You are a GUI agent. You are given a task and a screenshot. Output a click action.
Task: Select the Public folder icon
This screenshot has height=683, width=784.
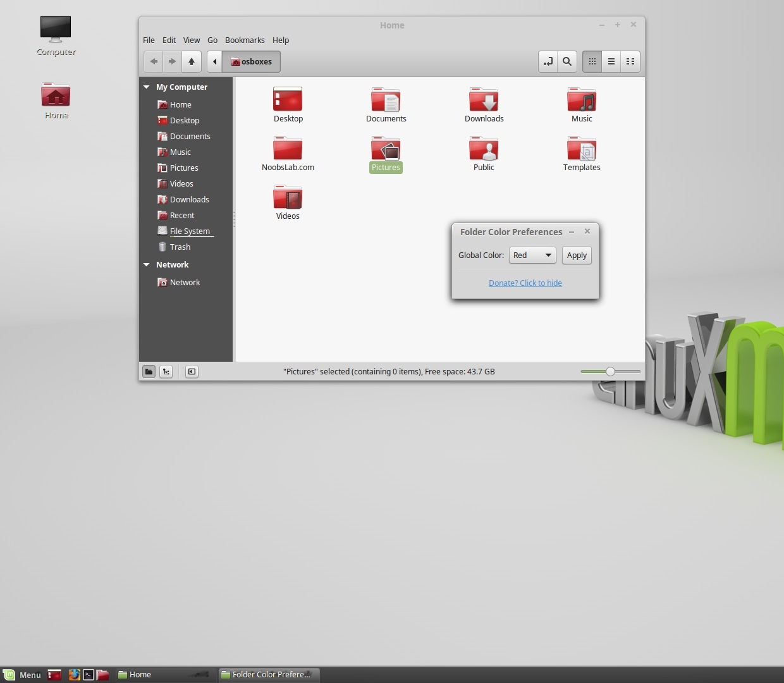[484, 149]
